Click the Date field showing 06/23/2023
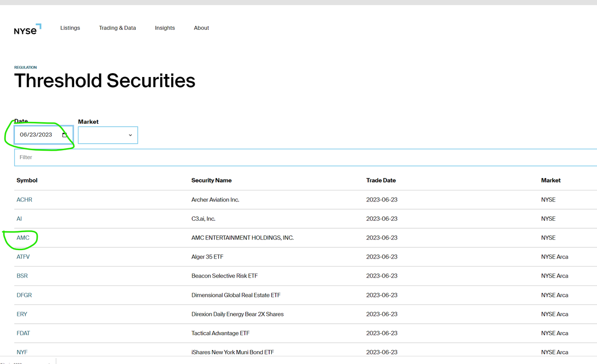 44,135
